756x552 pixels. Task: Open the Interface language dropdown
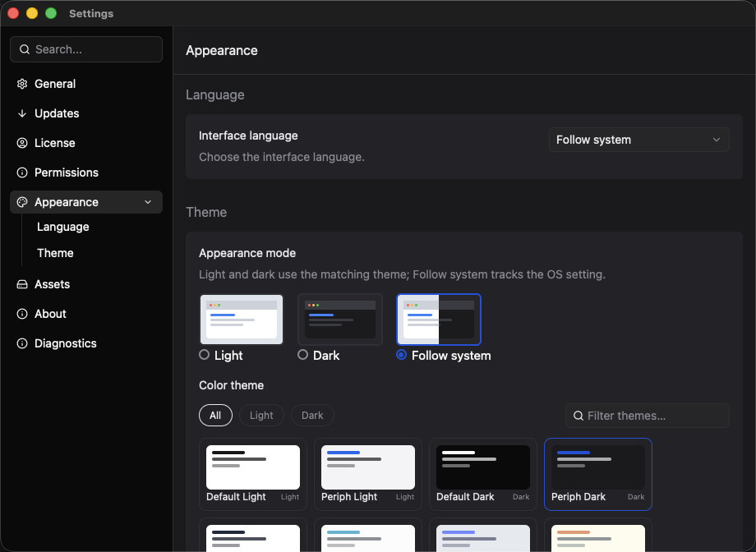click(x=638, y=140)
